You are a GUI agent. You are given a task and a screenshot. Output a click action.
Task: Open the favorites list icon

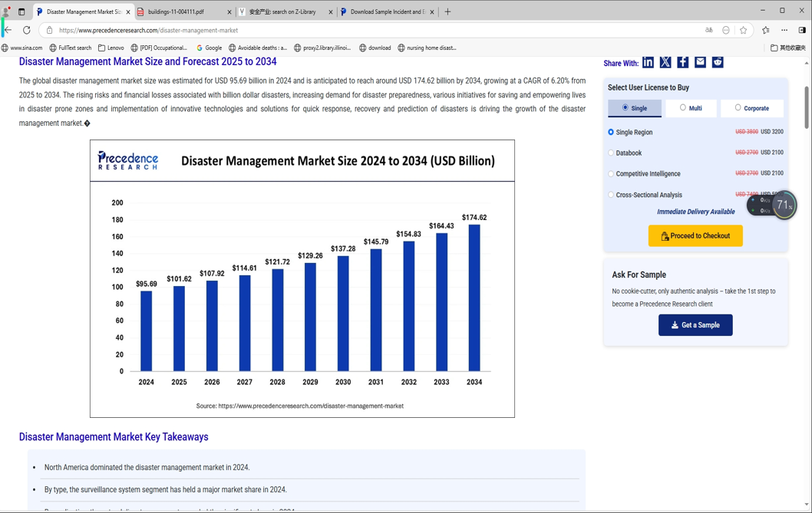(766, 30)
